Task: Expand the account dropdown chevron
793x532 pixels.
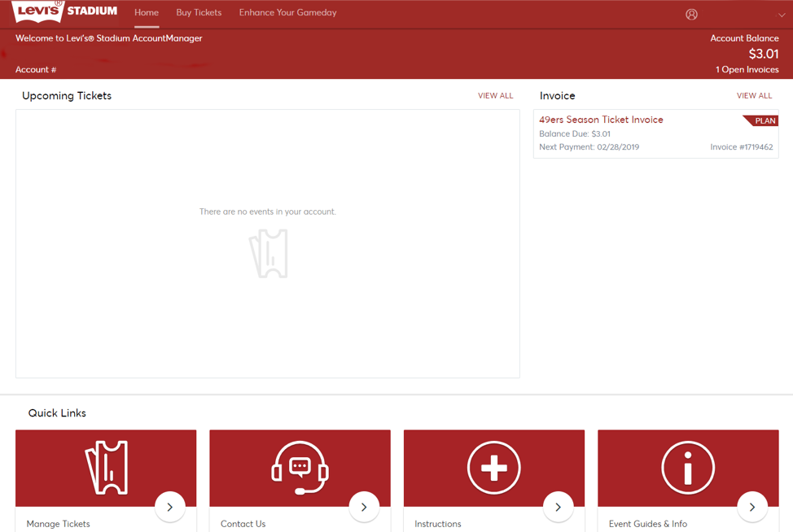Action: [x=782, y=15]
